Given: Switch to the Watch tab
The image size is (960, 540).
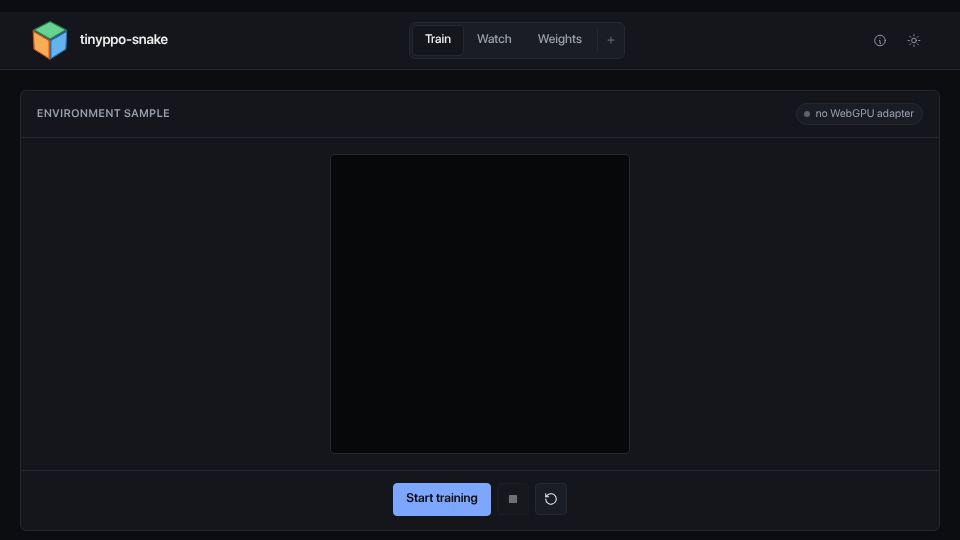Looking at the screenshot, I should [x=494, y=39].
